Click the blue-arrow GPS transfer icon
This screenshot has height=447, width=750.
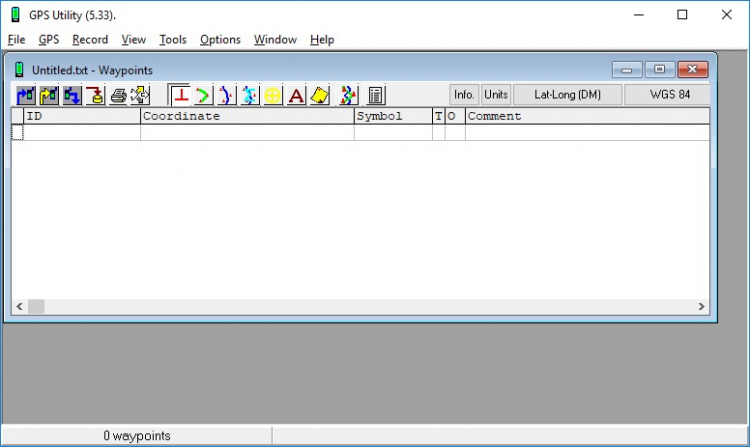26,95
